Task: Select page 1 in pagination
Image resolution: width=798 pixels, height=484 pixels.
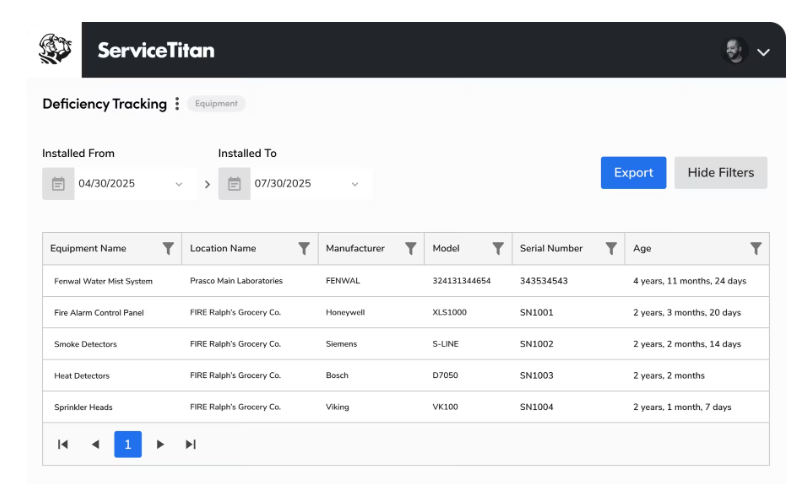Action: pyautogui.click(x=128, y=444)
